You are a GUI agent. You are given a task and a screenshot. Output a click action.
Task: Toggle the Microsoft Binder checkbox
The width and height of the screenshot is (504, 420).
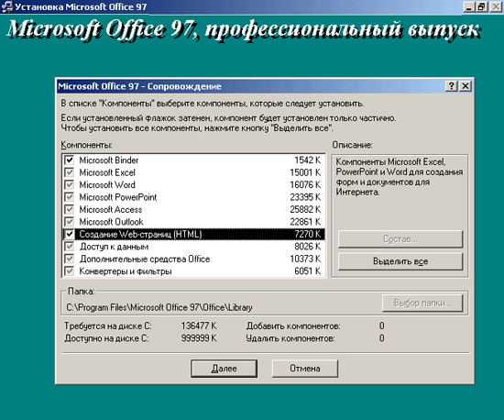coord(69,160)
